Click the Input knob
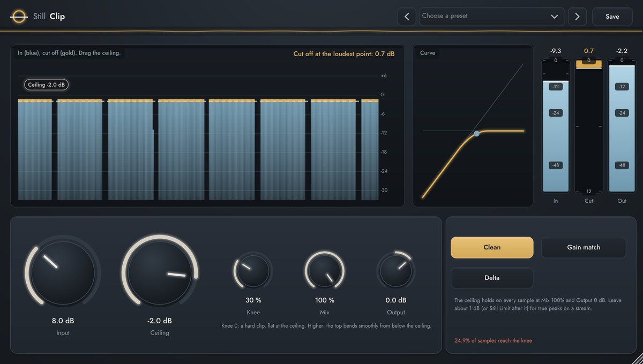643x364 pixels. [x=63, y=273]
